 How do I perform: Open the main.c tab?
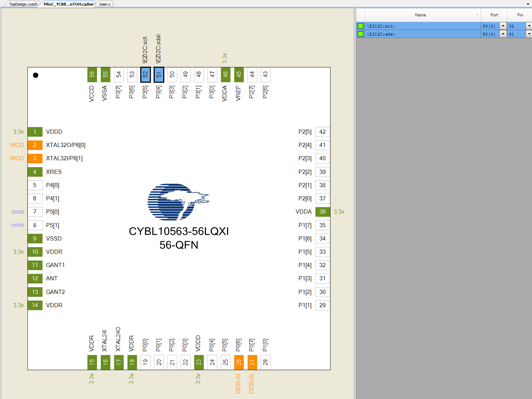coord(105,4)
